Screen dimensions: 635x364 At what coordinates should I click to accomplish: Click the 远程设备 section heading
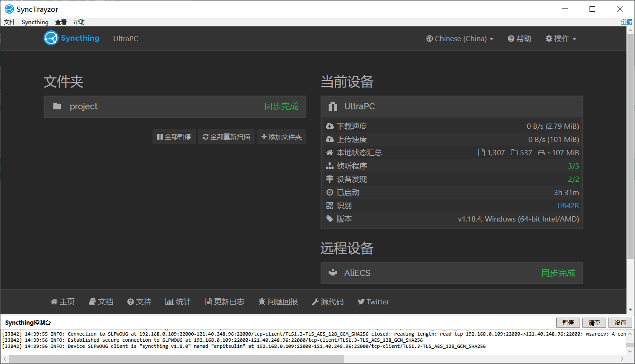[x=347, y=249]
